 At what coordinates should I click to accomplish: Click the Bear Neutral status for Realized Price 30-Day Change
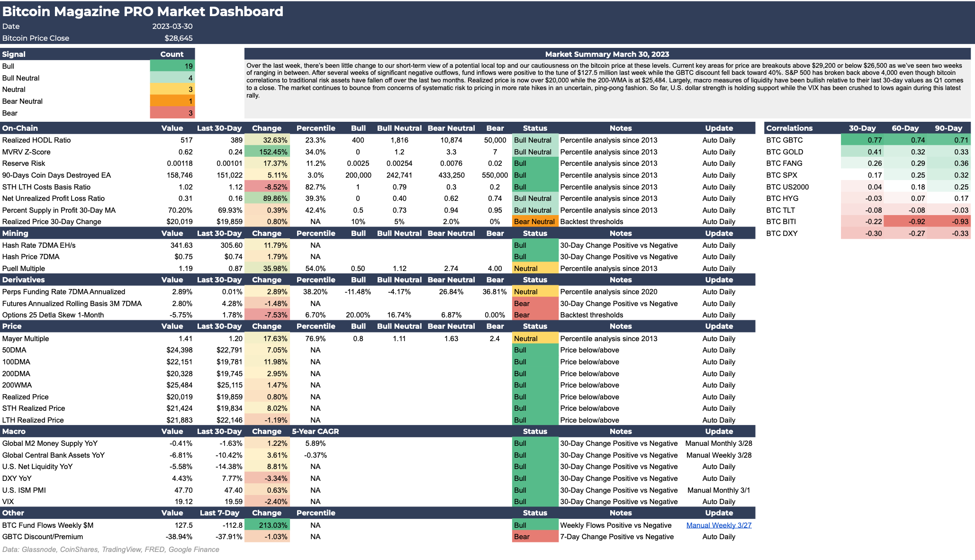534,221
